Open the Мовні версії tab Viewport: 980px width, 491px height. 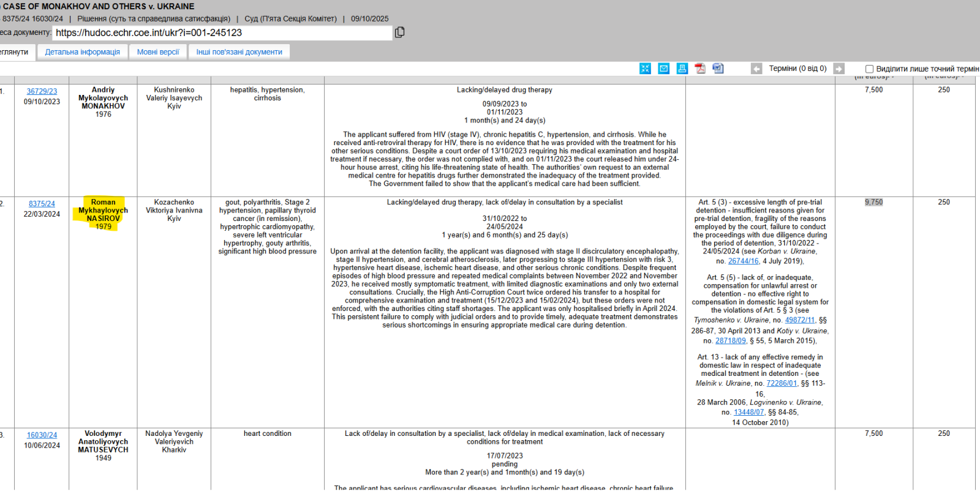point(158,52)
